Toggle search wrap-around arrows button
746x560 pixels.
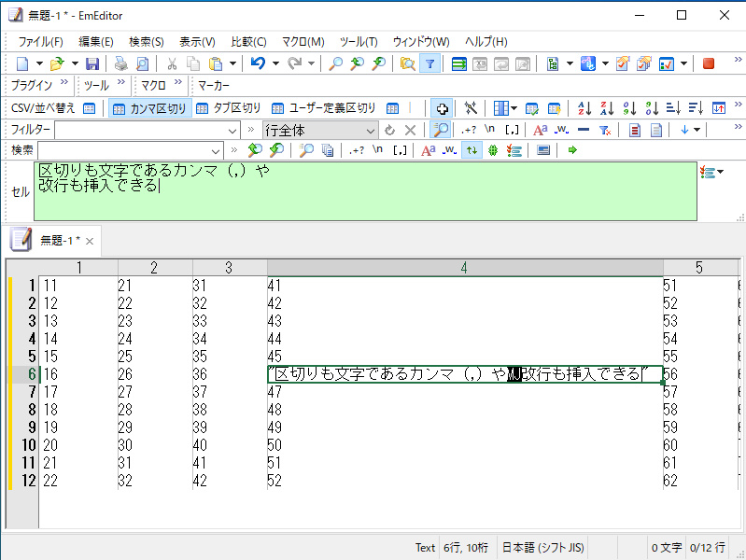[472, 150]
